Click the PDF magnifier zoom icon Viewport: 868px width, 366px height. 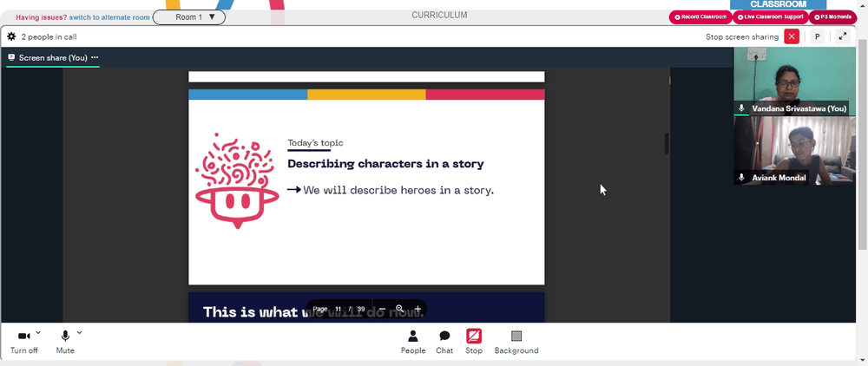click(x=399, y=309)
